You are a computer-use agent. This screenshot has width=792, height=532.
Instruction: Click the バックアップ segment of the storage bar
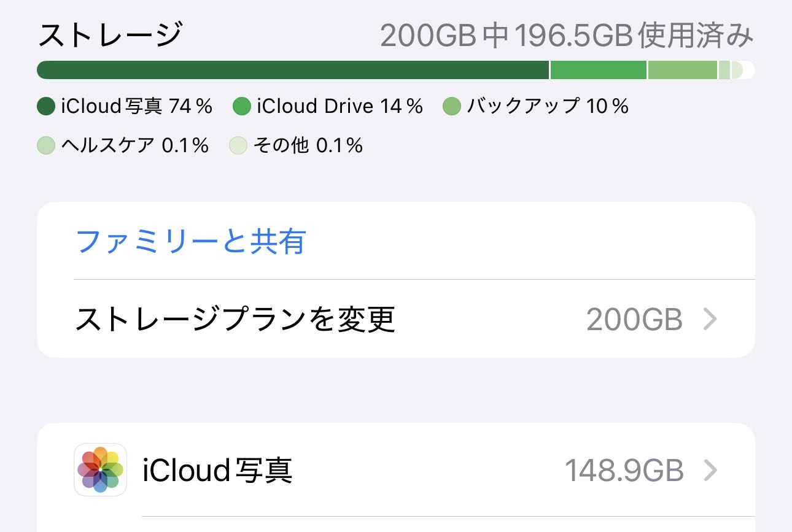pos(682,70)
